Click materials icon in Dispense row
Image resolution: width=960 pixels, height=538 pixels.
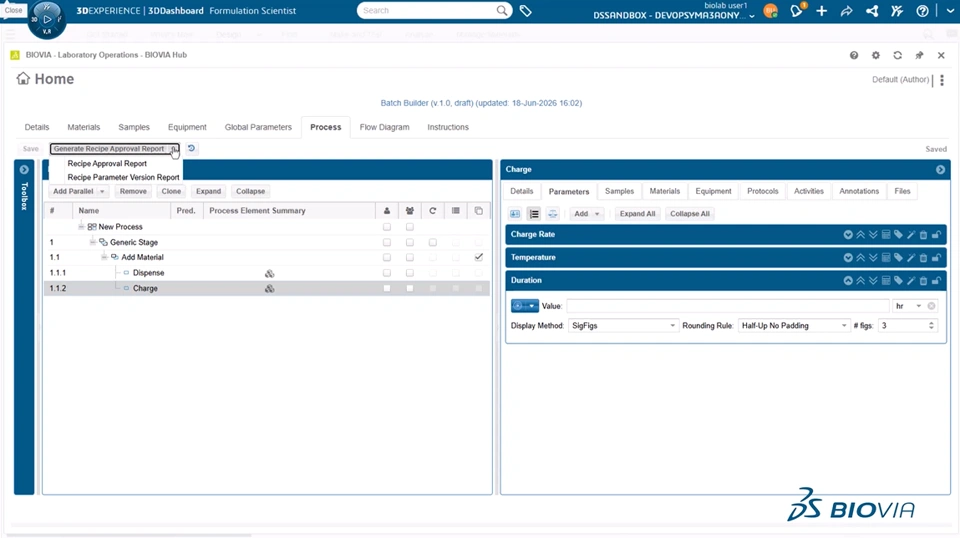point(269,273)
